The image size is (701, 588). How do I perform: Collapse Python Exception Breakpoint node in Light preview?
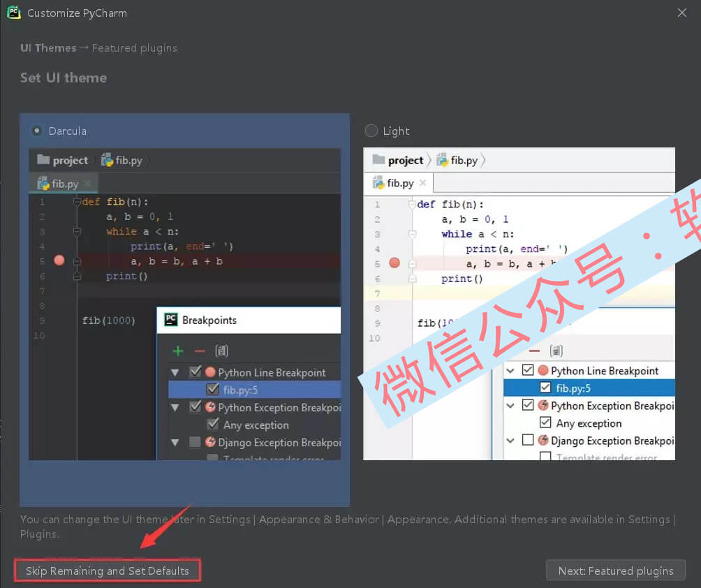coord(510,406)
